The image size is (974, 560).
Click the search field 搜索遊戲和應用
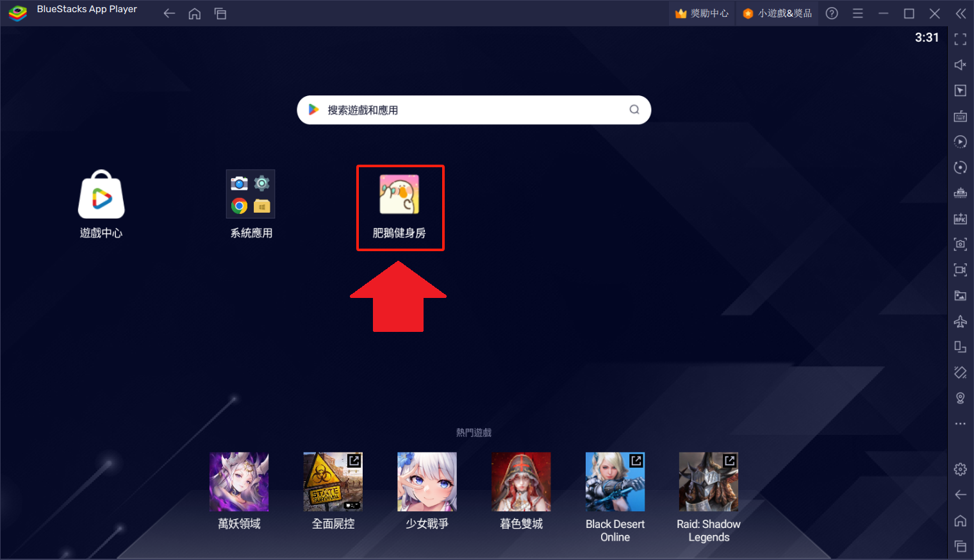474,110
